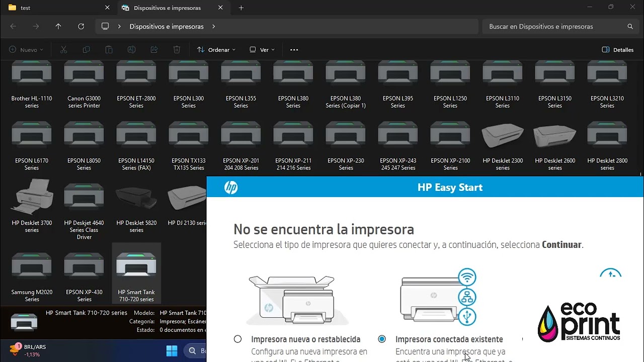The width and height of the screenshot is (644, 362).
Task: Expand the chevron after Dispositivos e impresoras breadcrumb
Action: (213, 27)
